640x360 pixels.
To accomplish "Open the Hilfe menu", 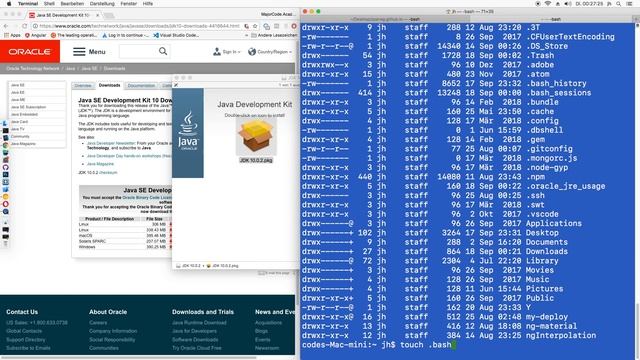I will pyautogui.click(x=148, y=4).
